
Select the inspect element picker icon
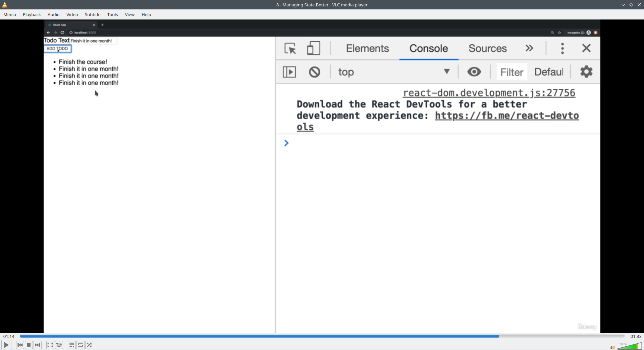pos(290,48)
